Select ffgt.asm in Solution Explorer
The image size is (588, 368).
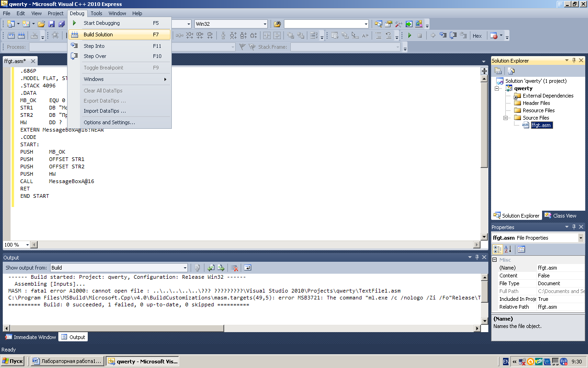coord(541,125)
